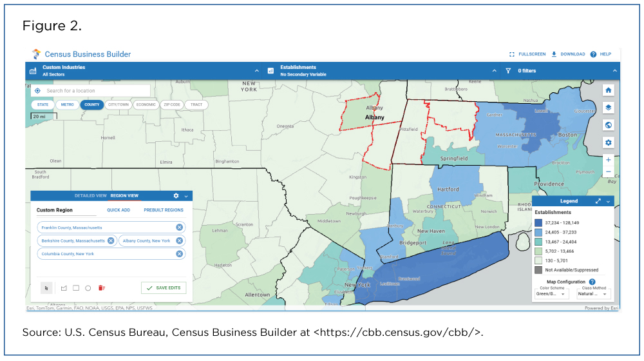This screenshot has width=644, height=361.
Task: Click the 5,702 - 13,466 legend swatch
Action: (538, 251)
